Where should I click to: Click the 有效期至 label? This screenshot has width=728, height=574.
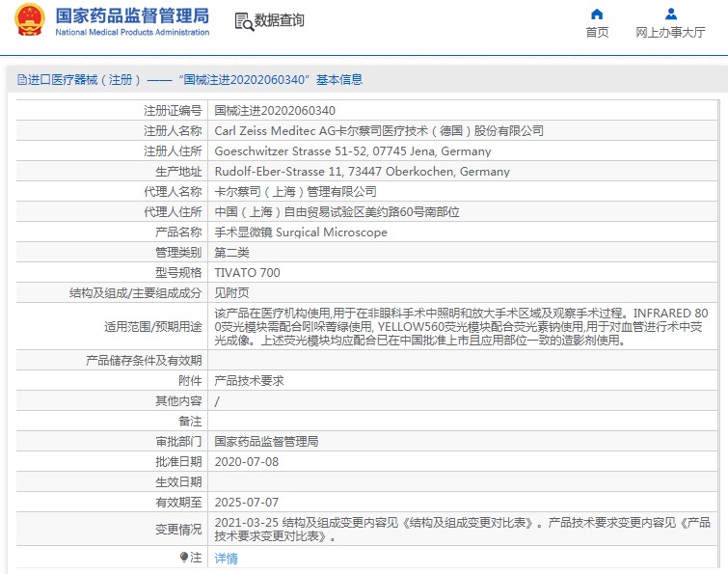point(178,502)
